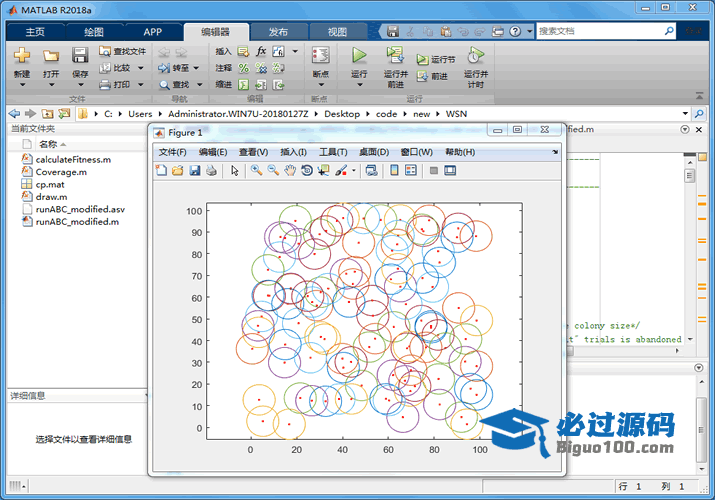Click the comment percent icon
The image size is (715, 500).
click(244, 68)
